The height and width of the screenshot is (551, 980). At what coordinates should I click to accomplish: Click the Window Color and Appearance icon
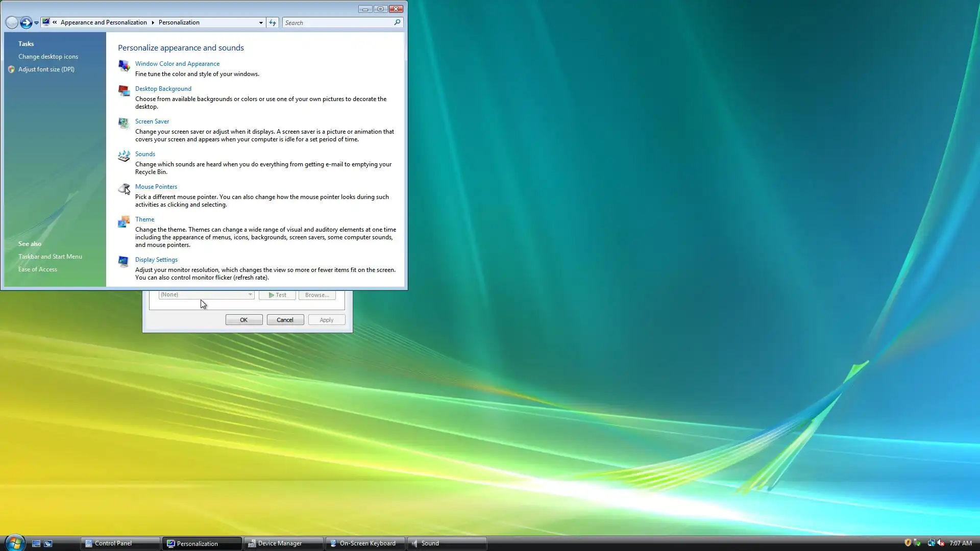pyautogui.click(x=124, y=65)
